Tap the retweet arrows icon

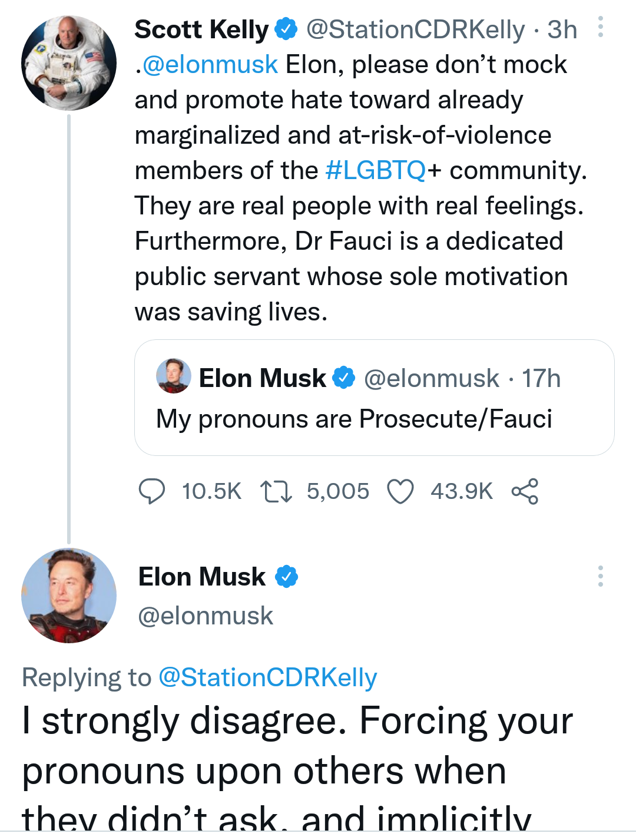pos(276,491)
